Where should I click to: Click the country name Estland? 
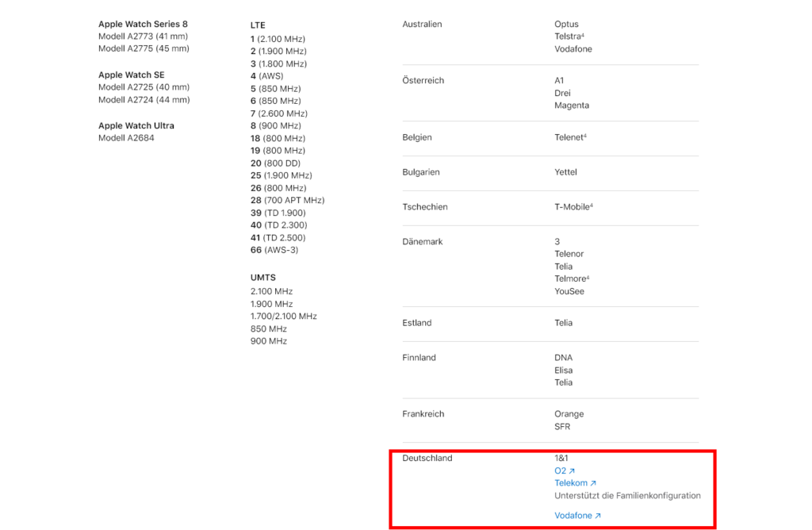[417, 323]
